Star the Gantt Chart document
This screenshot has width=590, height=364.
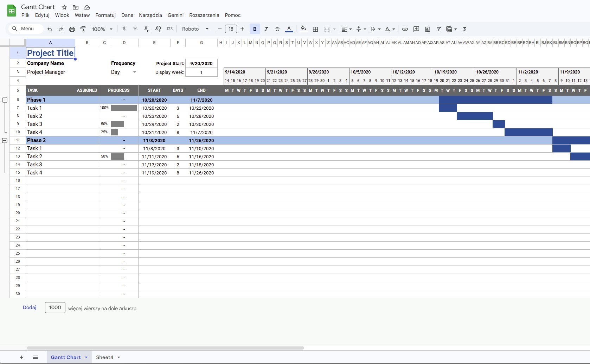point(64,7)
